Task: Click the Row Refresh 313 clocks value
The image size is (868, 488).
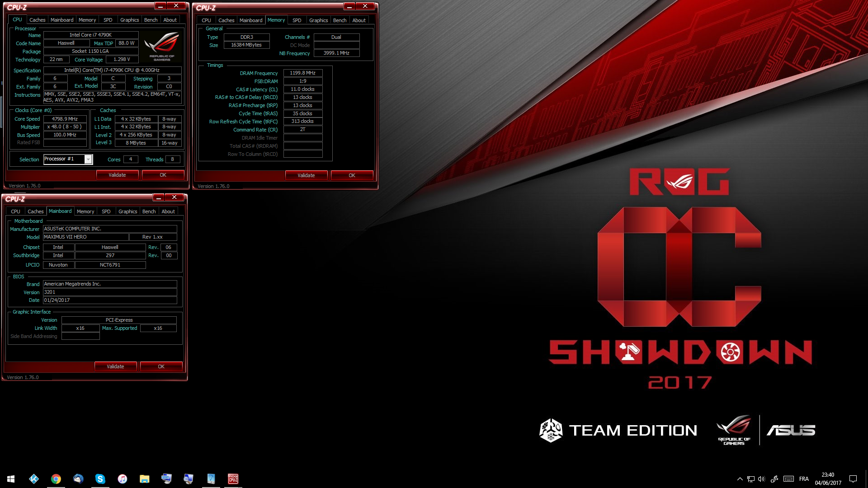Action: pos(303,121)
